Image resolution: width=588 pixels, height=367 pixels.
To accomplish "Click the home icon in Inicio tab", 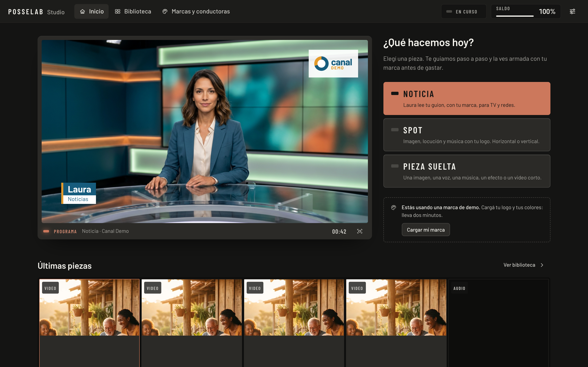I will pos(83,11).
